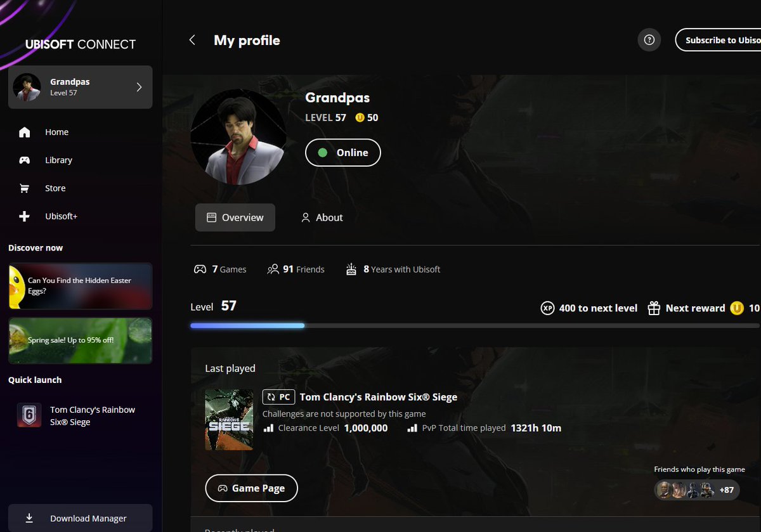Click the Store shopping cart icon
Viewport: 761px width, 532px height.
coord(25,188)
